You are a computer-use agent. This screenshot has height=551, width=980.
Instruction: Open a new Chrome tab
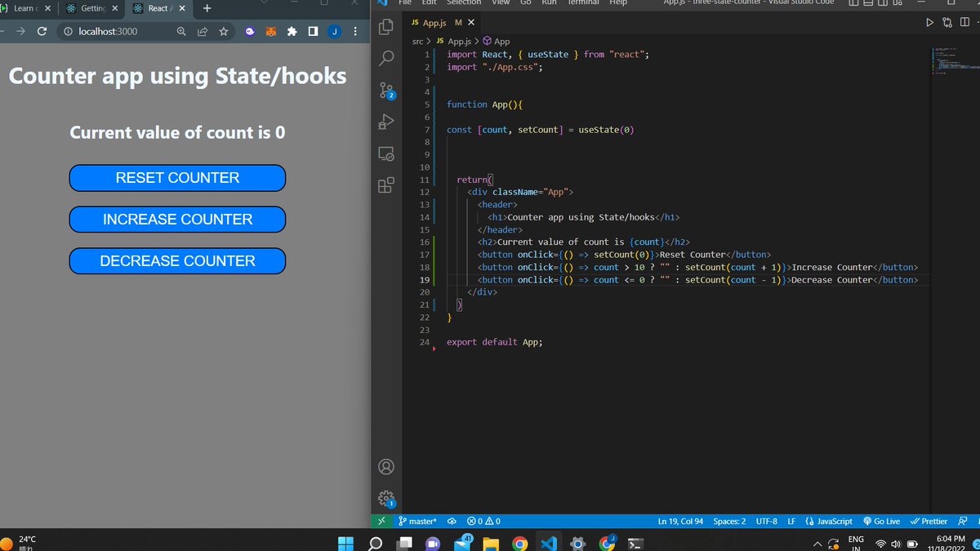click(x=207, y=8)
